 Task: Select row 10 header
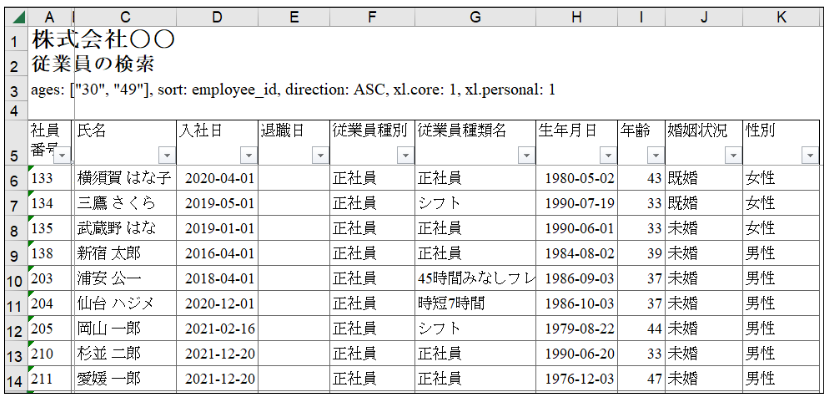pyautogui.click(x=14, y=278)
